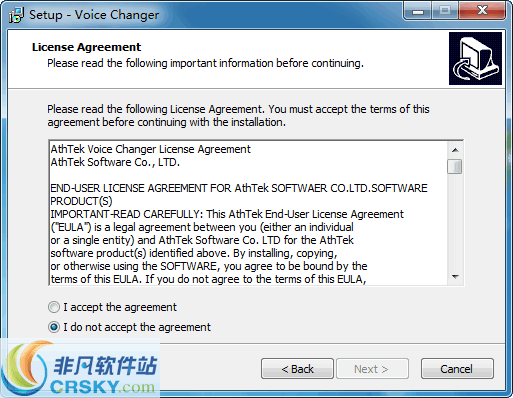The height and width of the screenshot is (398, 513).
Task: Minimize the Setup window
Action: [418, 11]
